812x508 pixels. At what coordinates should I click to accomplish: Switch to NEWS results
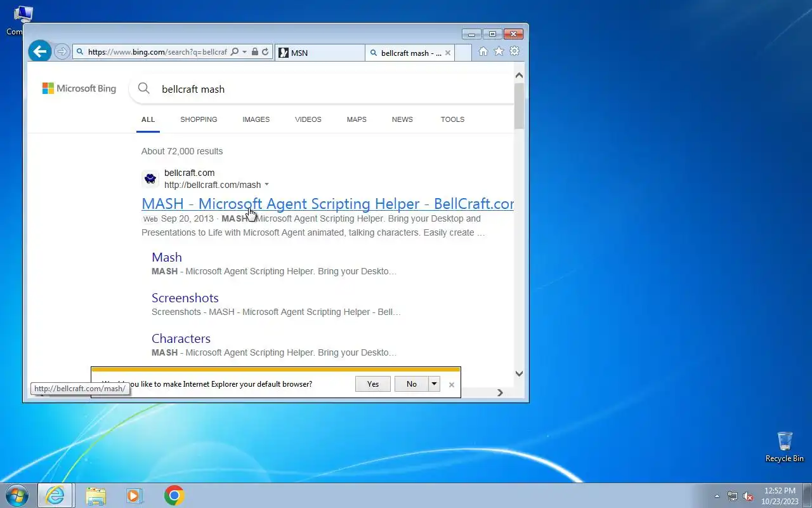point(402,119)
